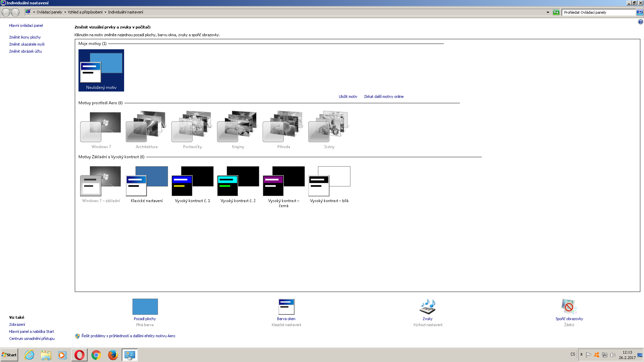Click Získat další motivy online link
This screenshot has height=362, width=644.
[x=384, y=97]
